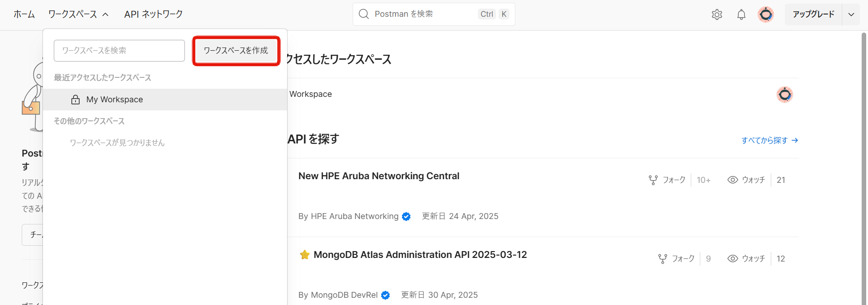Follow the すべてから探す link

click(769, 140)
